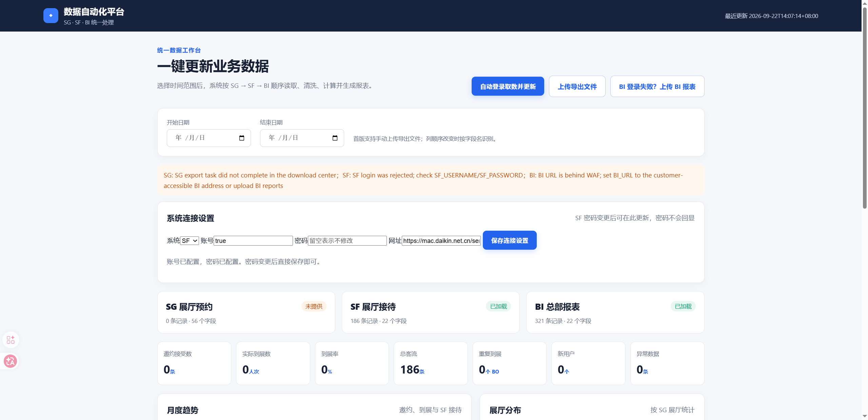
Task: Click 已加载 badge on SF 展厅接待
Action: coord(498,306)
